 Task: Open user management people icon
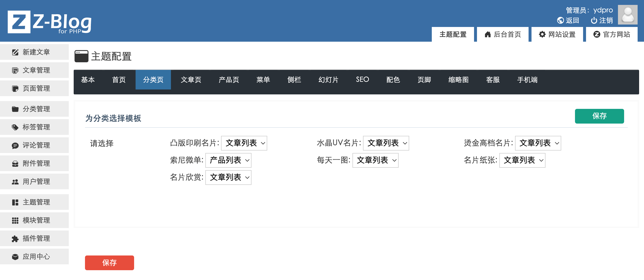tap(15, 182)
